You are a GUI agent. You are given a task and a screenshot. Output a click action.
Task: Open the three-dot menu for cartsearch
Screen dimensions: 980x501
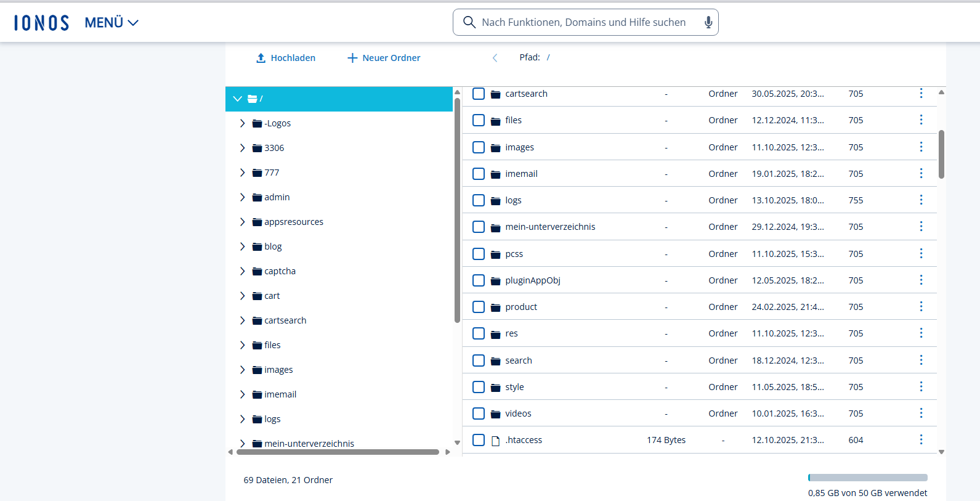coord(921,93)
